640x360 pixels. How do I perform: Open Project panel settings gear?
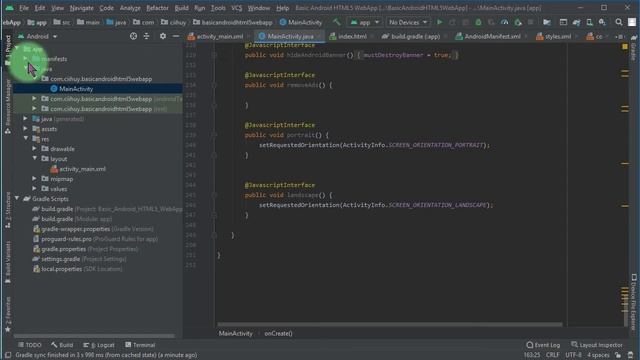163,36
